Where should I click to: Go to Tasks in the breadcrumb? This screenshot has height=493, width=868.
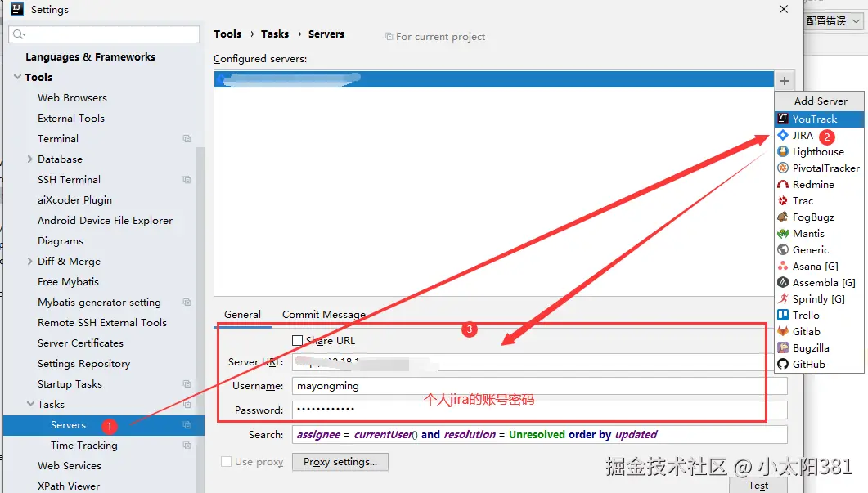275,34
